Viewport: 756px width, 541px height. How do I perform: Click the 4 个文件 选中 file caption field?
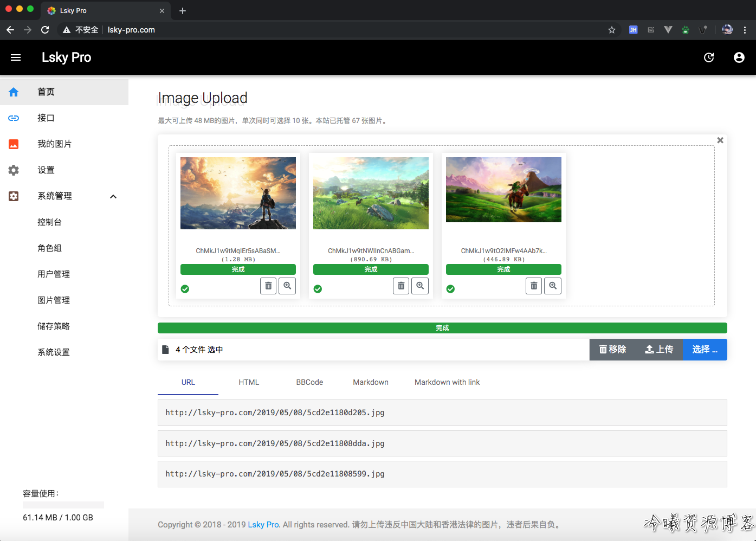373,350
